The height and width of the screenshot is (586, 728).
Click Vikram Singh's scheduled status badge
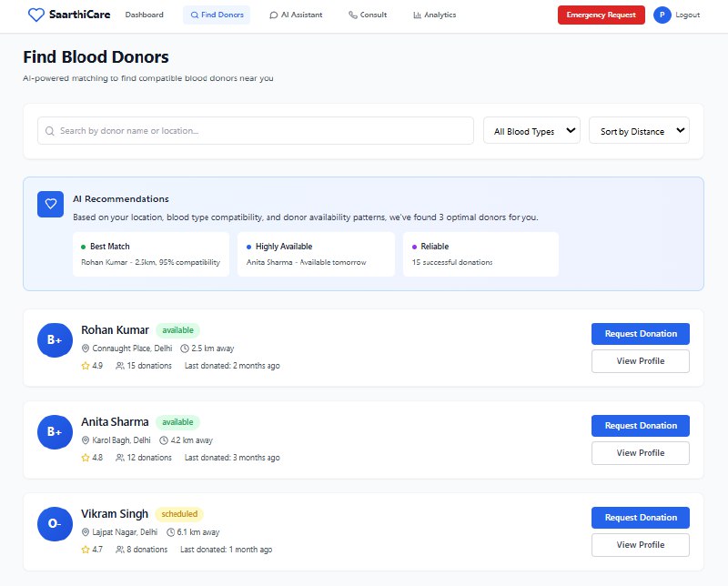pyautogui.click(x=179, y=514)
